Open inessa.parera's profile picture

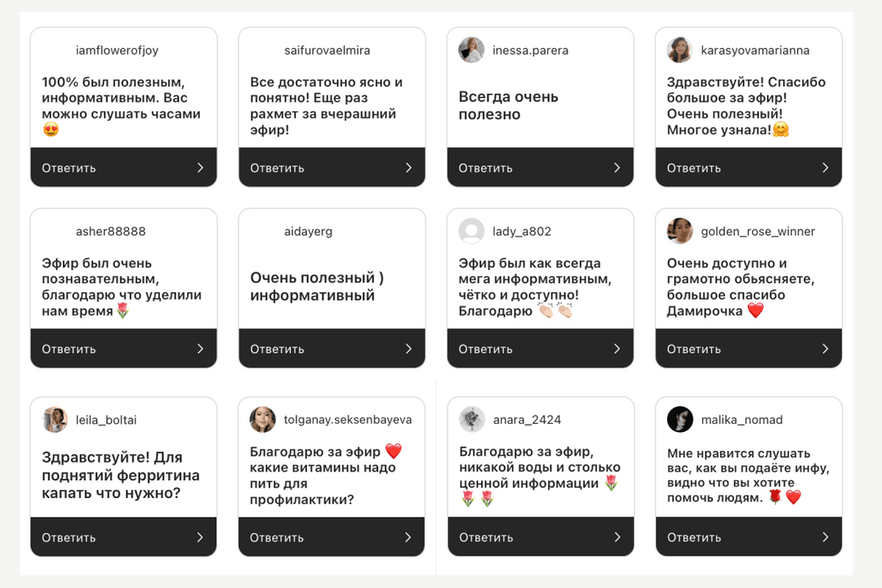coord(471,50)
